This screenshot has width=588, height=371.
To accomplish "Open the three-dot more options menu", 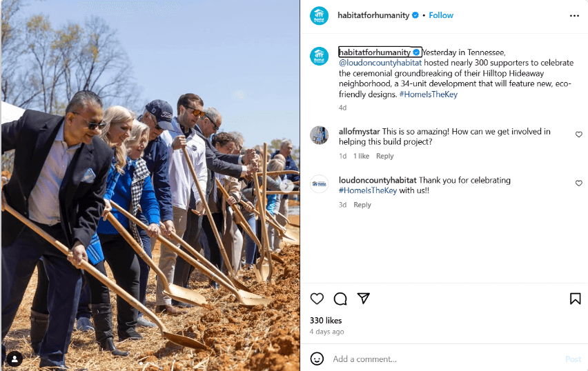I will coord(574,16).
